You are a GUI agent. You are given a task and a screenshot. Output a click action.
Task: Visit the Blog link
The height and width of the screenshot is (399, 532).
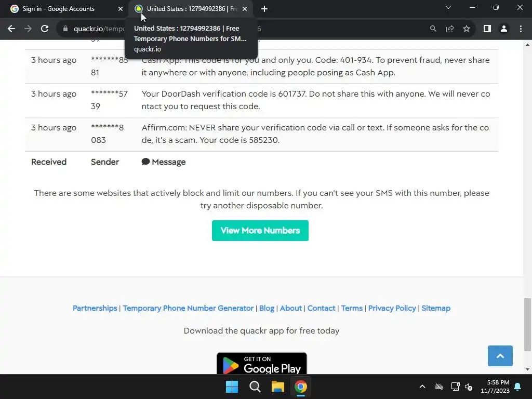click(x=267, y=308)
